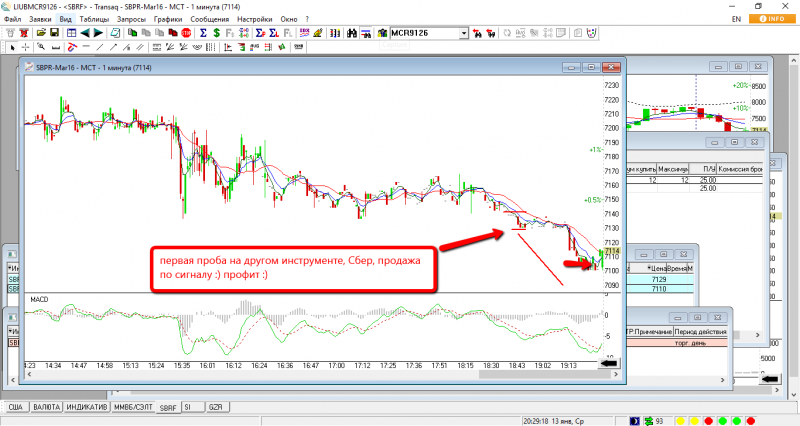Image resolution: width=800 pixels, height=426 pixels.
Task: Click the arrow cursor pointer tool
Action: coord(12,47)
